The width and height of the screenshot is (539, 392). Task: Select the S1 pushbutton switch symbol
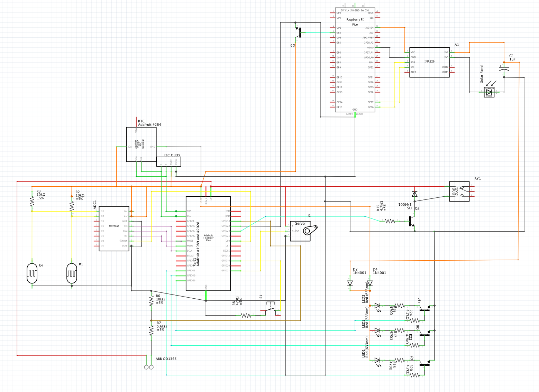point(271,309)
